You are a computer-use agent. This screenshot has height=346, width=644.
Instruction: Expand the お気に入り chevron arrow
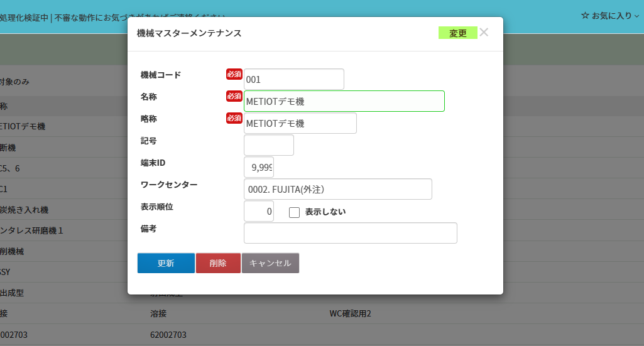636,17
